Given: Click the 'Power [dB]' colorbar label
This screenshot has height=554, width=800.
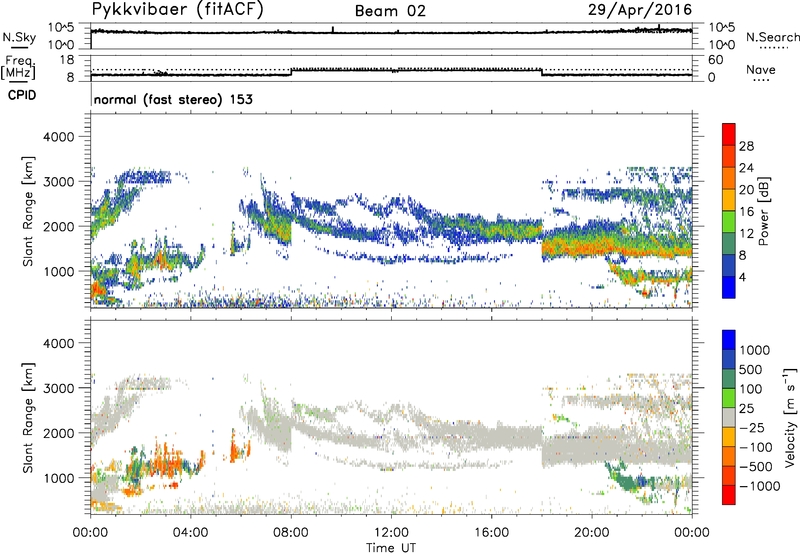Looking at the screenshot, I should pyautogui.click(x=763, y=211).
